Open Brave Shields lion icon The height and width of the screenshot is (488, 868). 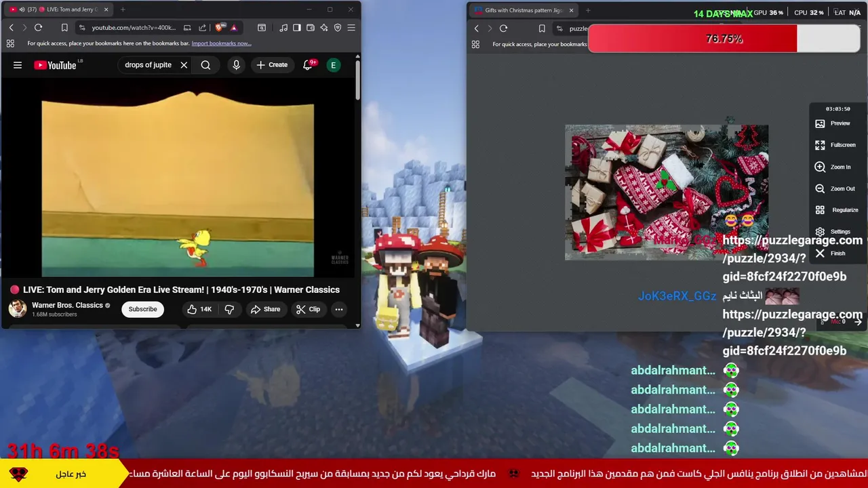tap(220, 28)
